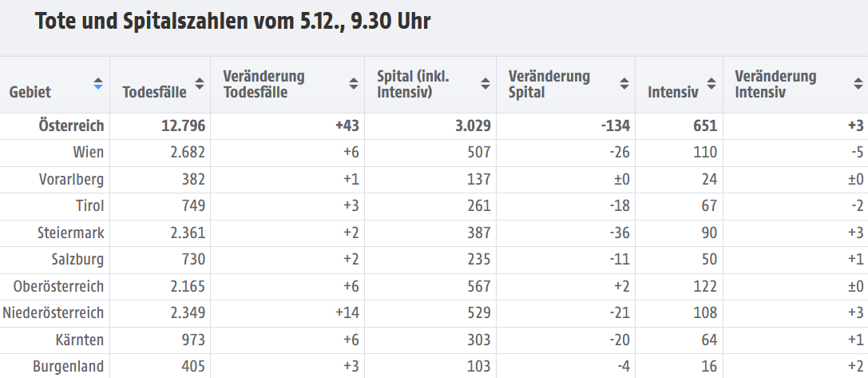Click the table title 'Tote und Spitalszahlen'

coord(140,21)
